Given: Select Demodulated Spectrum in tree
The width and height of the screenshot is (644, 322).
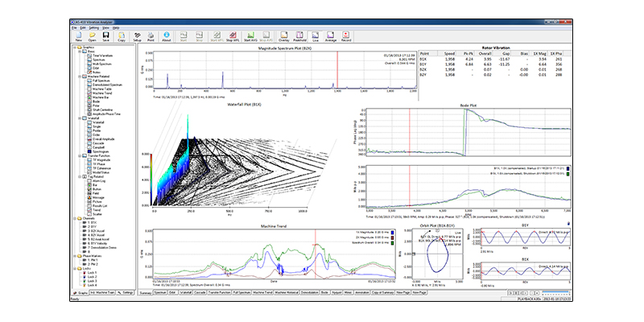Looking at the screenshot, I should [x=107, y=85].
